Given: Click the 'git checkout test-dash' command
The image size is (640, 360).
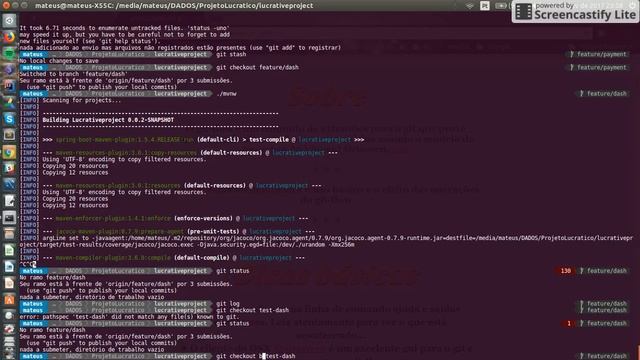Looking at the screenshot, I should tap(253, 310).
